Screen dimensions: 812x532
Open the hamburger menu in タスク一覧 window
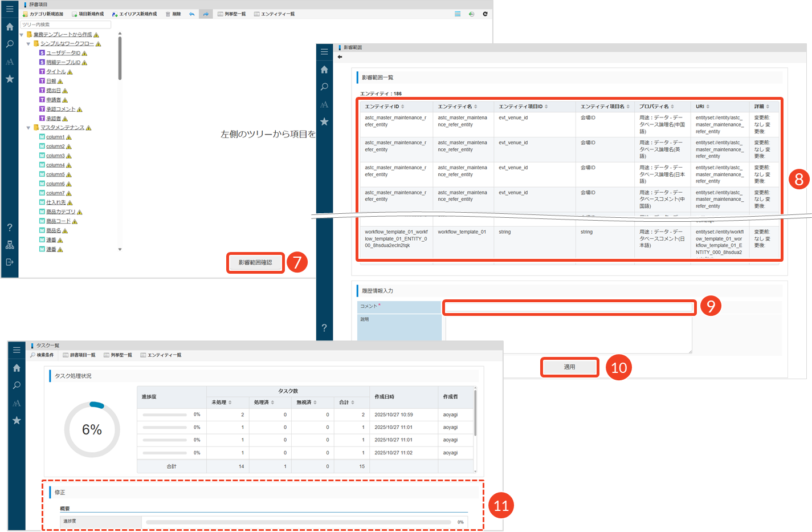click(x=17, y=350)
